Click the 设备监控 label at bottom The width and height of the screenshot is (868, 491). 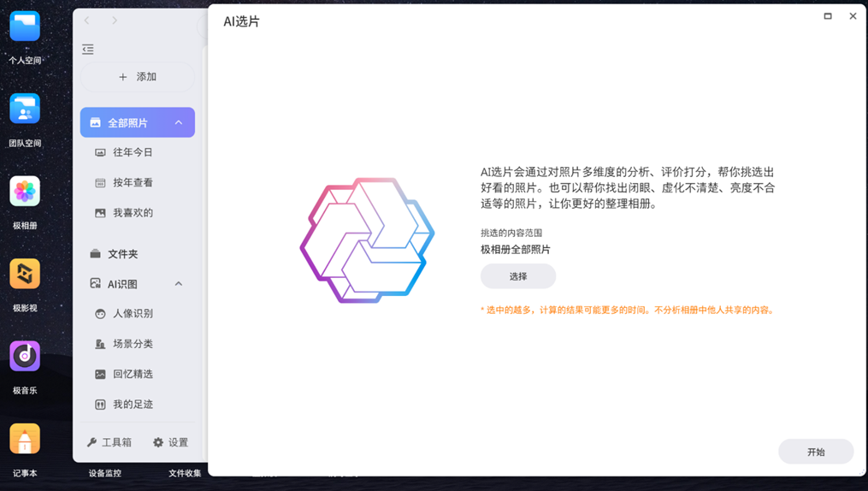tap(104, 473)
